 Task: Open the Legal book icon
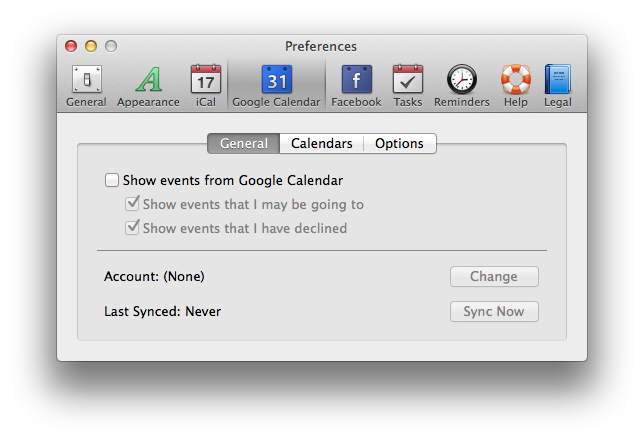557,80
